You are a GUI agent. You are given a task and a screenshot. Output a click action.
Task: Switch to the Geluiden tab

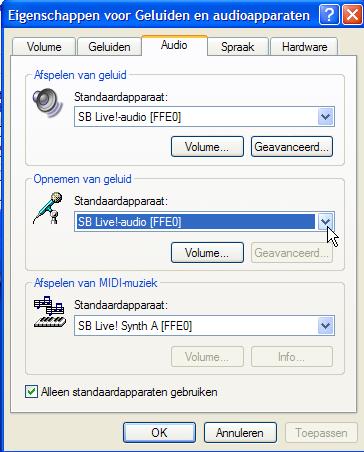[x=109, y=47]
